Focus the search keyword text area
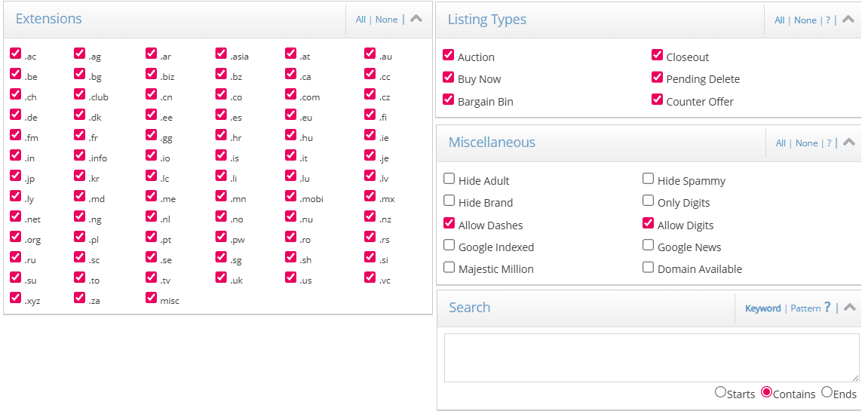 point(652,357)
